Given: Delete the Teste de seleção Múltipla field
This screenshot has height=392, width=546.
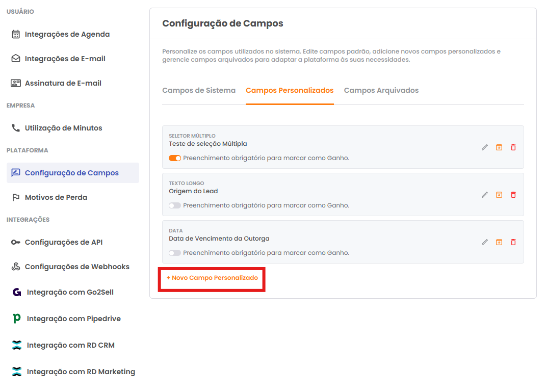Looking at the screenshot, I should click(x=513, y=147).
